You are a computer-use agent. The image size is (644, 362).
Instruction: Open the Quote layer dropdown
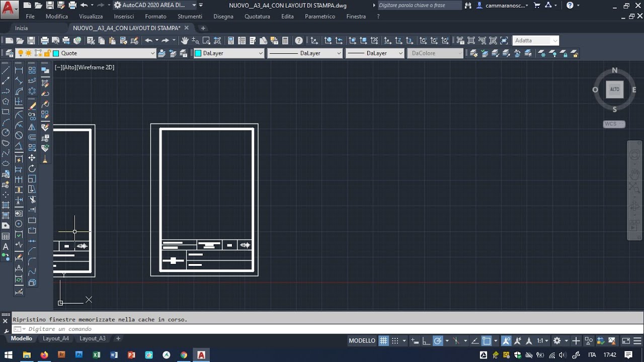tap(153, 53)
